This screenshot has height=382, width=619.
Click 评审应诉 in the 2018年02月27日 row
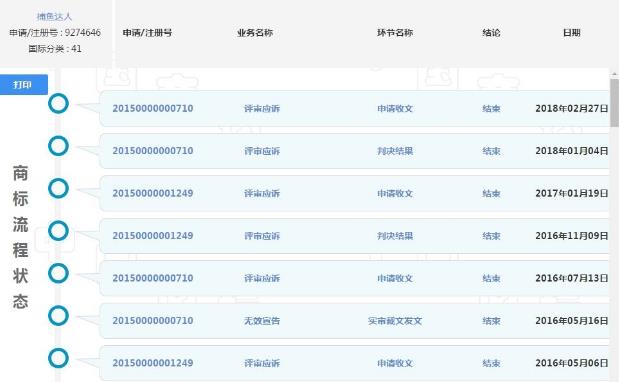pyautogui.click(x=262, y=109)
